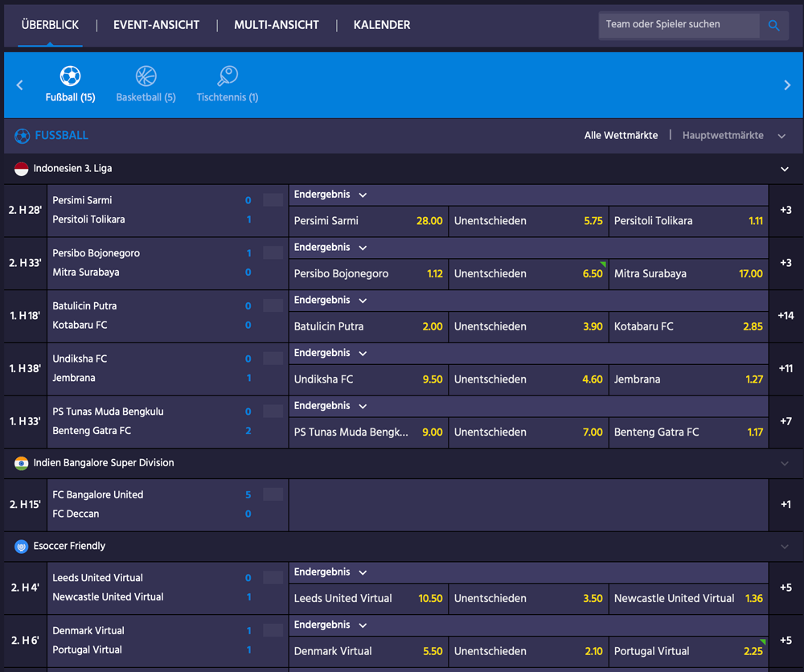Go to next sports with right arrow
Screen dimensions: 804x672
pyautogui.click(x=787, y=85)
